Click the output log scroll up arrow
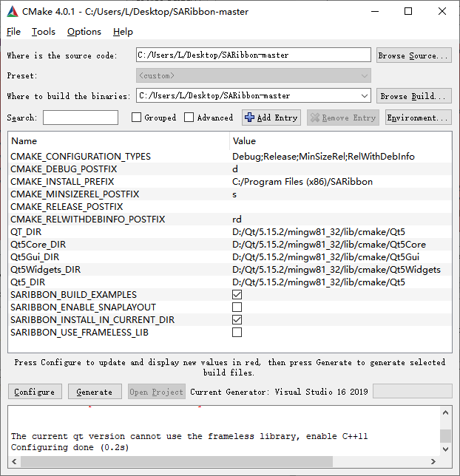This screenshot has height=476, width=460. [x=445, y=412]
